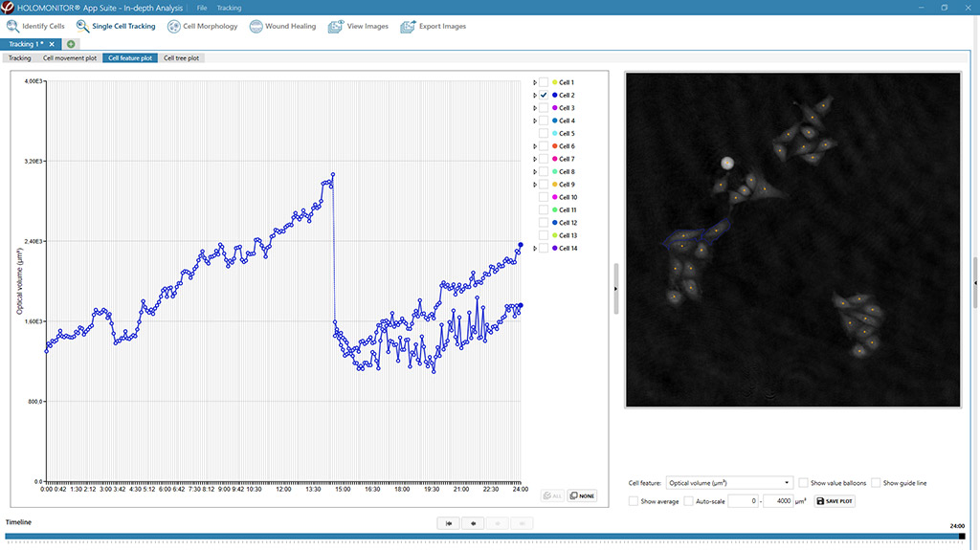Expand the Cell 7 tree node
Screen dimensions: 980x550
point(535,159)
